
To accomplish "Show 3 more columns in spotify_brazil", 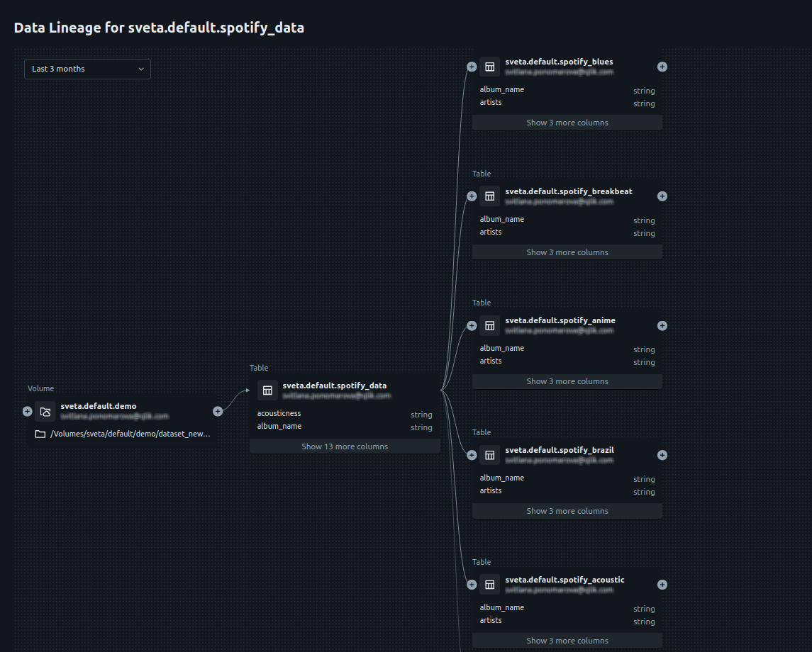I will [567, 511].
